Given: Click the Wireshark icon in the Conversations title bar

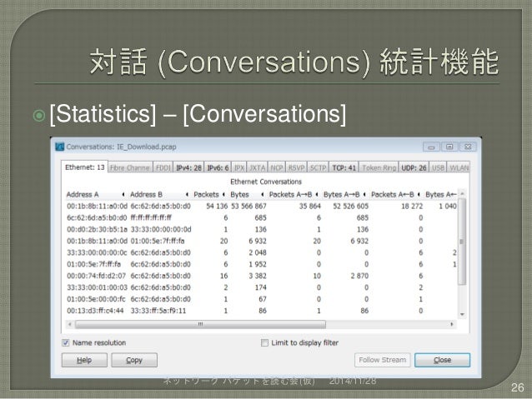Looking at the screenshot, I should point(59,146).
